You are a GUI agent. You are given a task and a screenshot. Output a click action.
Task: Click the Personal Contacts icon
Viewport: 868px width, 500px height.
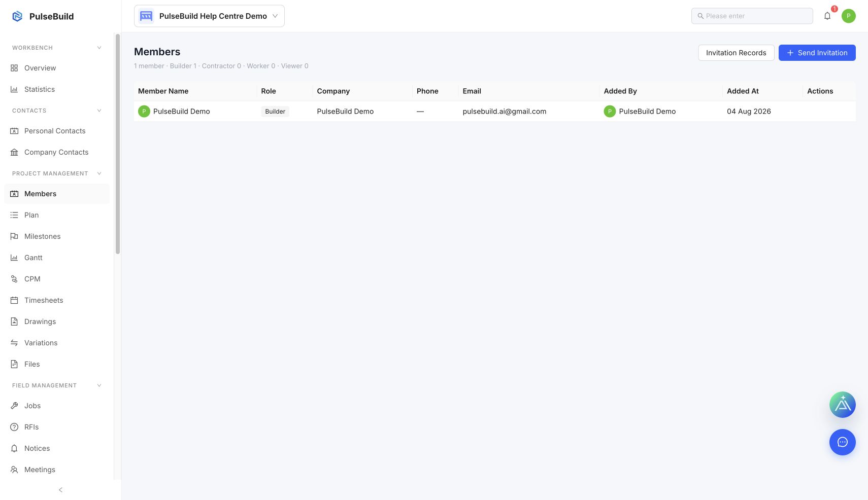point(14,131)
